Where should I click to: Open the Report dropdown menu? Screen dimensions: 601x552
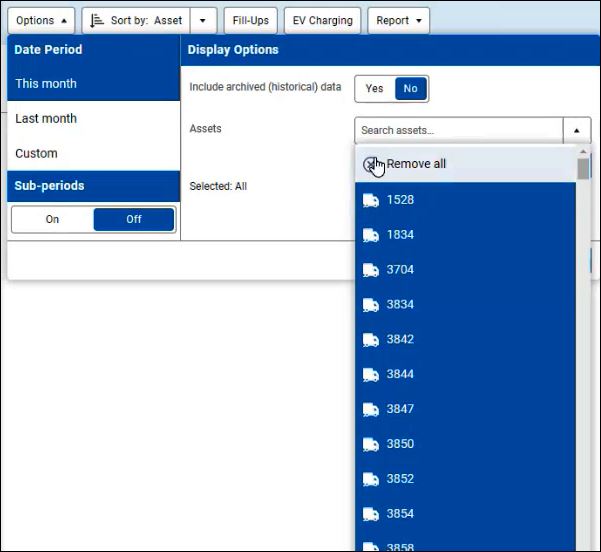click(x=398, y=20)
